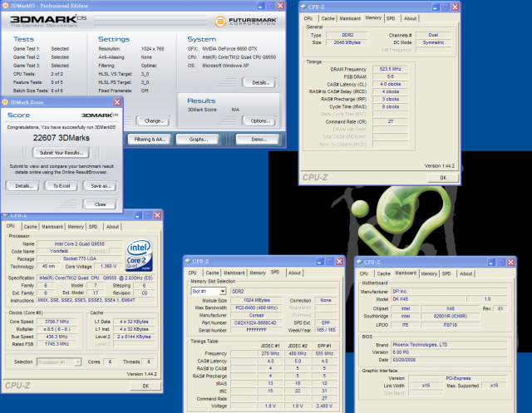Open About tab in CPU-Z Memory window
This screenshot has width=532, height=413.
click(x=410, y=18)
